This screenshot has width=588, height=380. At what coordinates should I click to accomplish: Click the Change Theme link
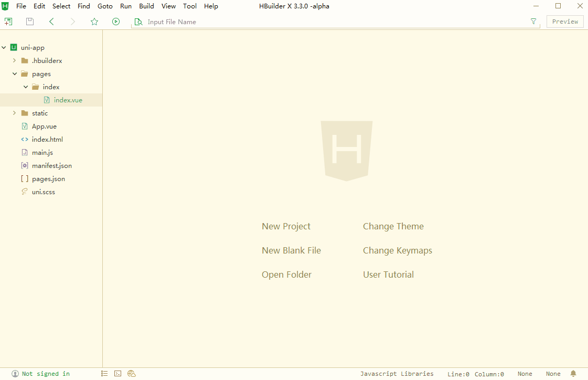[x=393, y=226]
